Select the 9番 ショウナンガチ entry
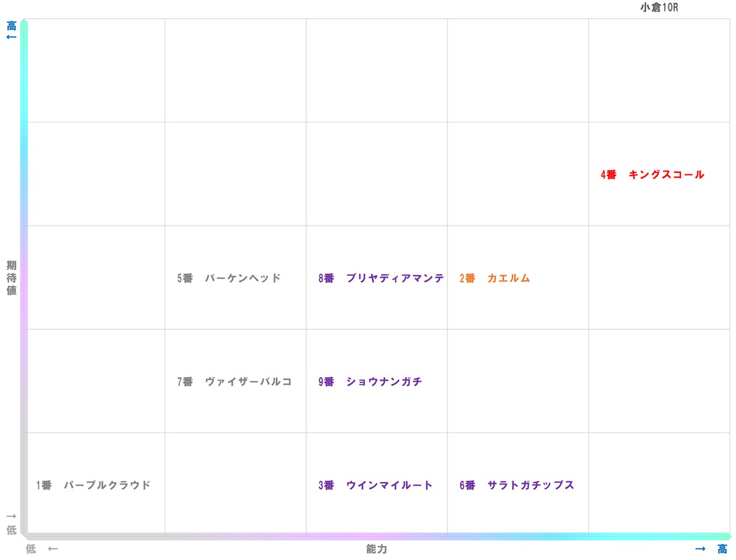Screen dimensions: 736x560 pyautogui.click(x=370, y=382)
